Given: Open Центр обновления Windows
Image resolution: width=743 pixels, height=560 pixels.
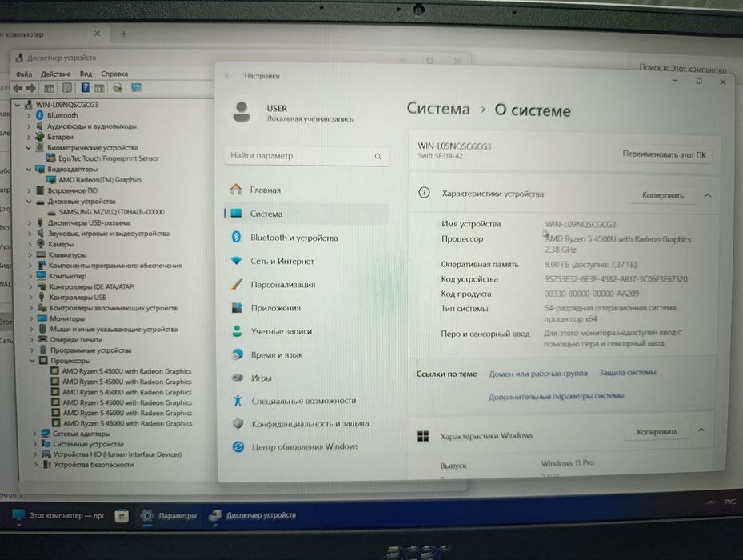Looking at the screenshot, I should pyautogui.click(x=306, y=446).
